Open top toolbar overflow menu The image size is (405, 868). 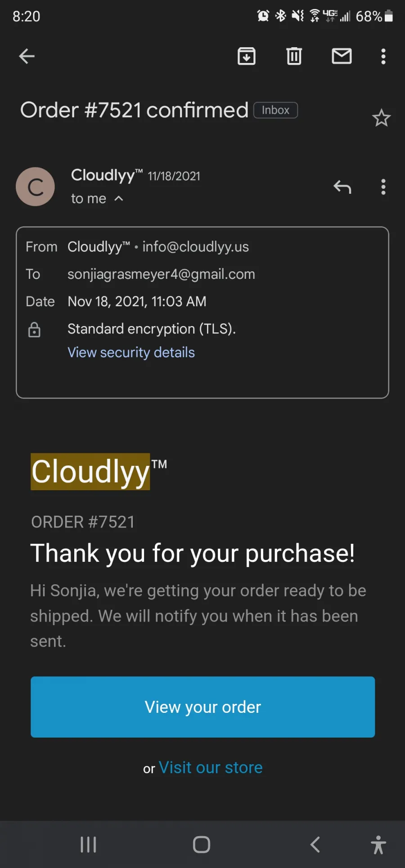pos(383,56)
